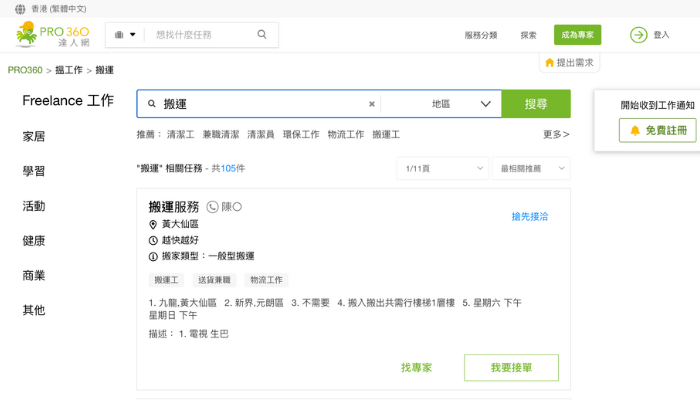The image size is (700, 400).
Task: Choose the 活動 category
Action: [x=34, y=206]
